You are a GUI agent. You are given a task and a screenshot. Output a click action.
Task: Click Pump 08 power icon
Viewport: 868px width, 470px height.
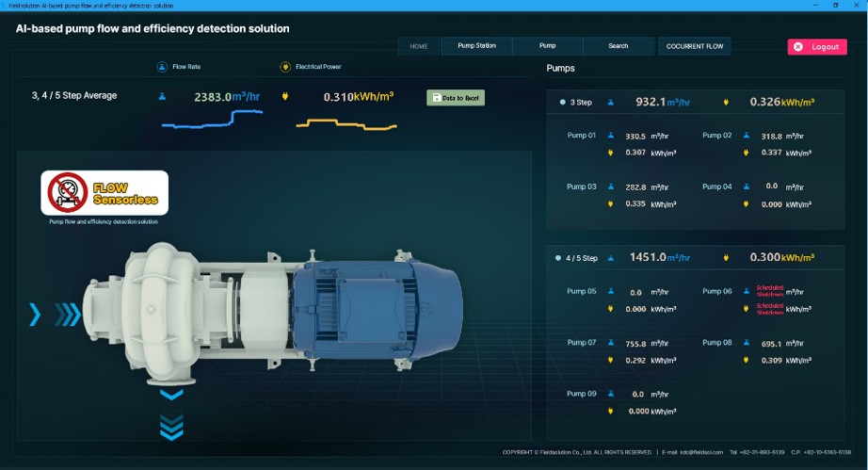coord(747,361)
